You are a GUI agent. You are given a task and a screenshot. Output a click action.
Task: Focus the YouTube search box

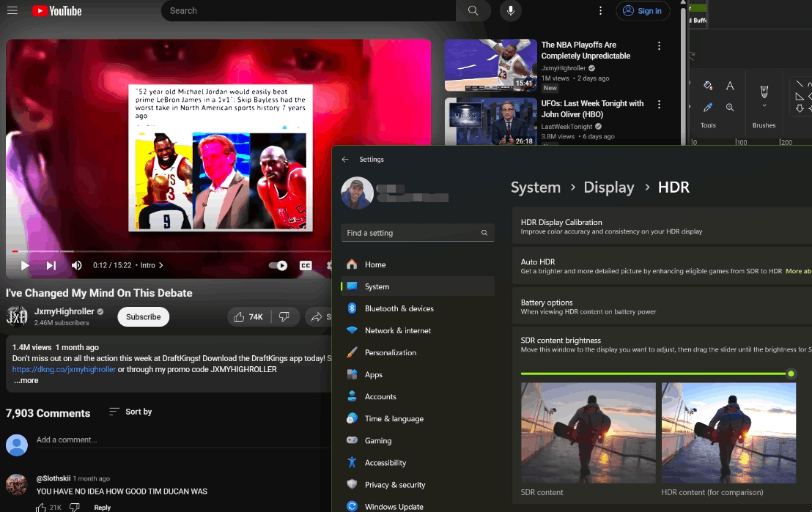point(309,10)
